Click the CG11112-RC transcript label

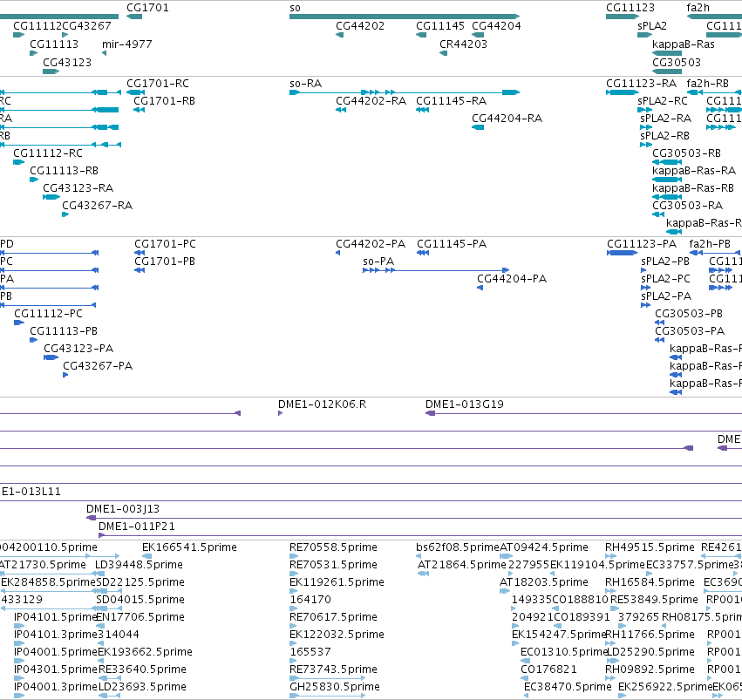[48, 153]
